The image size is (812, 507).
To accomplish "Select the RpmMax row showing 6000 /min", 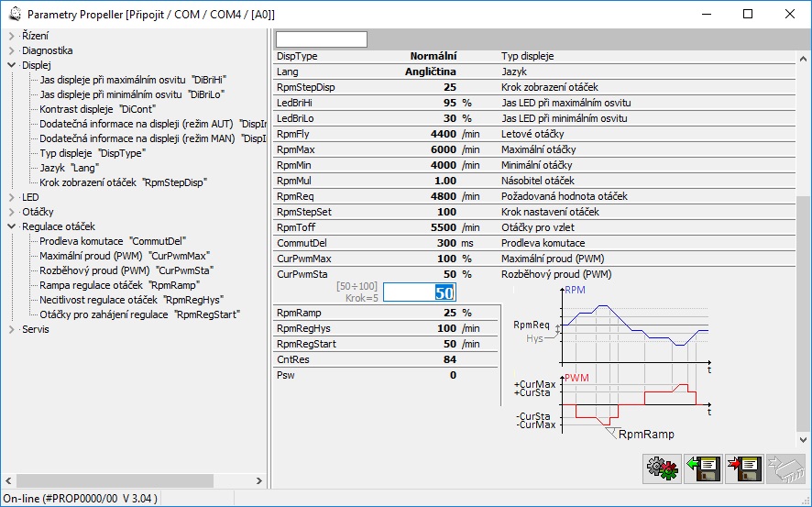I will [534, 149].
